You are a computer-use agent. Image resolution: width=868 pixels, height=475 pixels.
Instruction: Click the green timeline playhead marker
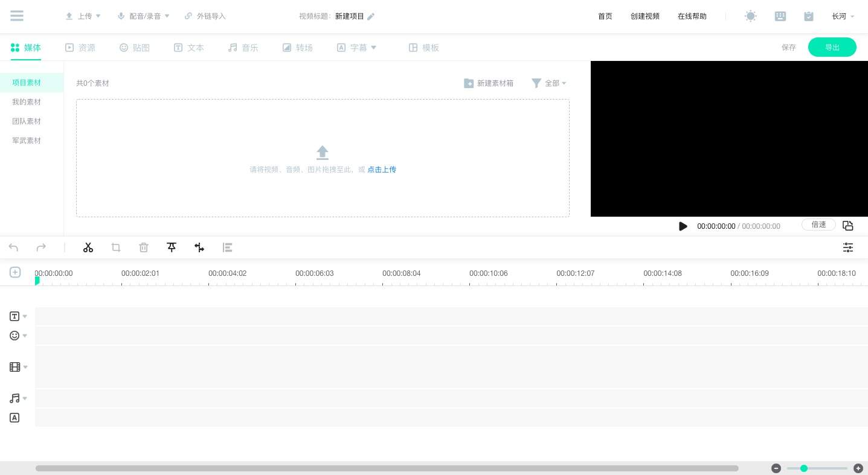click(37, 281)
